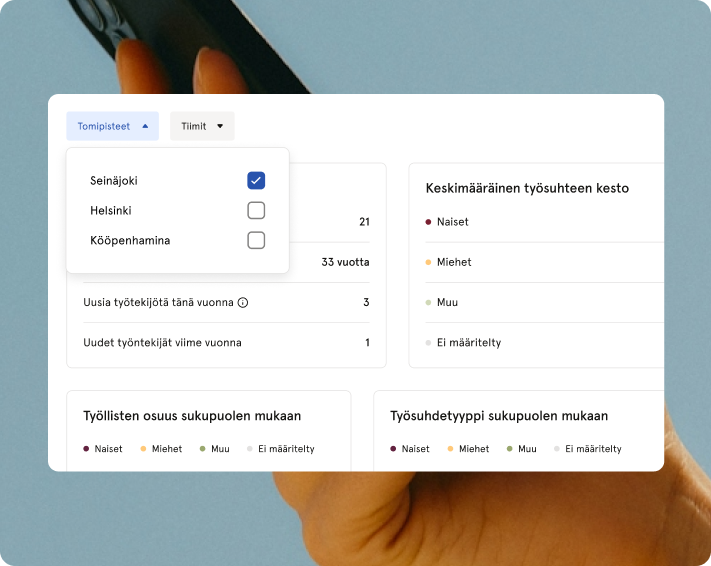Viewport: 711px width, 566px height.
Task: Click Naiset dot in Keskimääräinen työsuhteen kesto
Action: tap(428, 222)
